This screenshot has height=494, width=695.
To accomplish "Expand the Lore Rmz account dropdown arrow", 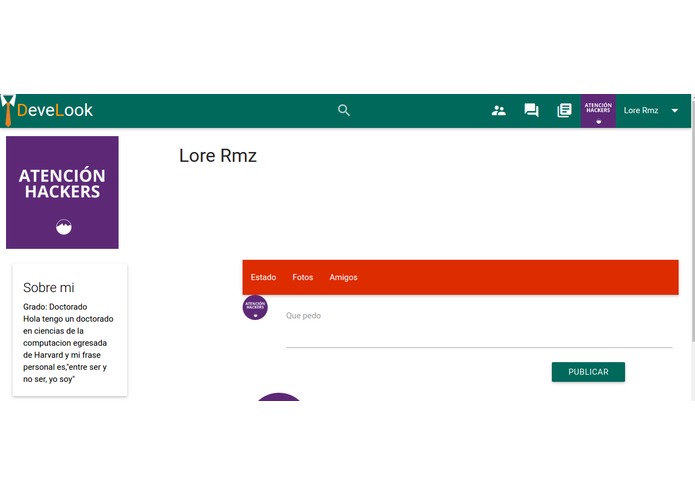I will point(675,111).
